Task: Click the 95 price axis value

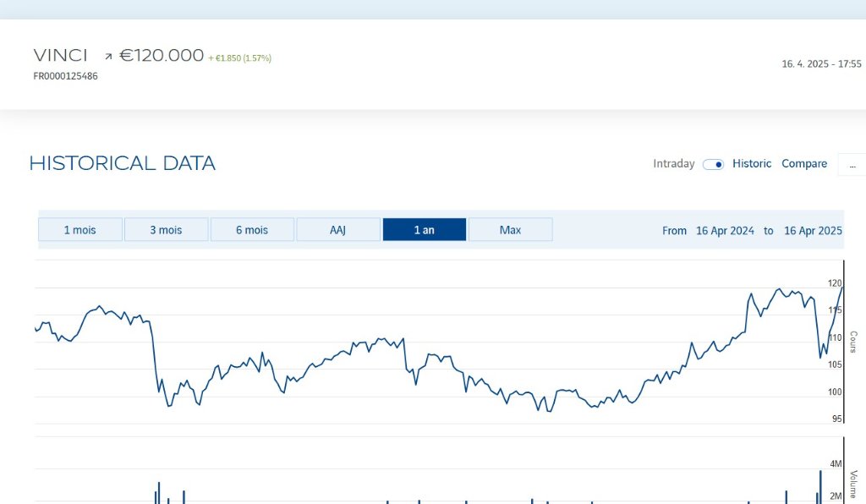Action: tap(837, 419)
